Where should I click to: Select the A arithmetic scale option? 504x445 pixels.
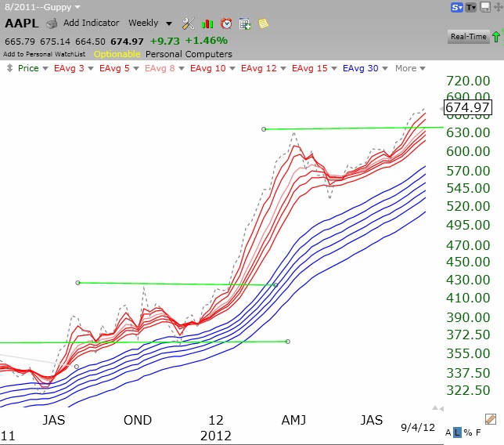tap(448, 432)
